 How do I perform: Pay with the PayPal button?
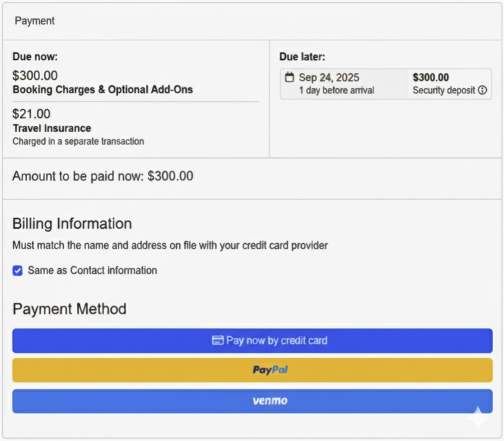point(252,370)
